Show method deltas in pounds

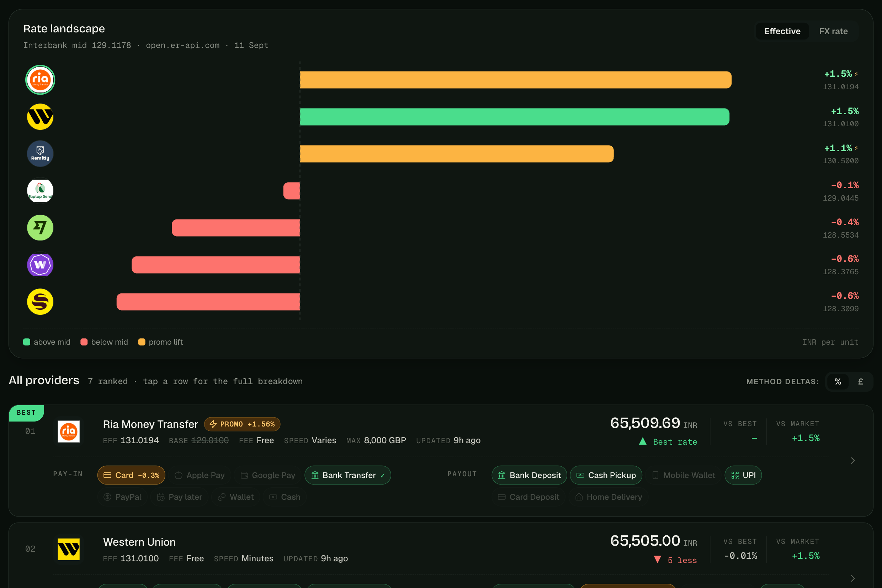(861, 382)
